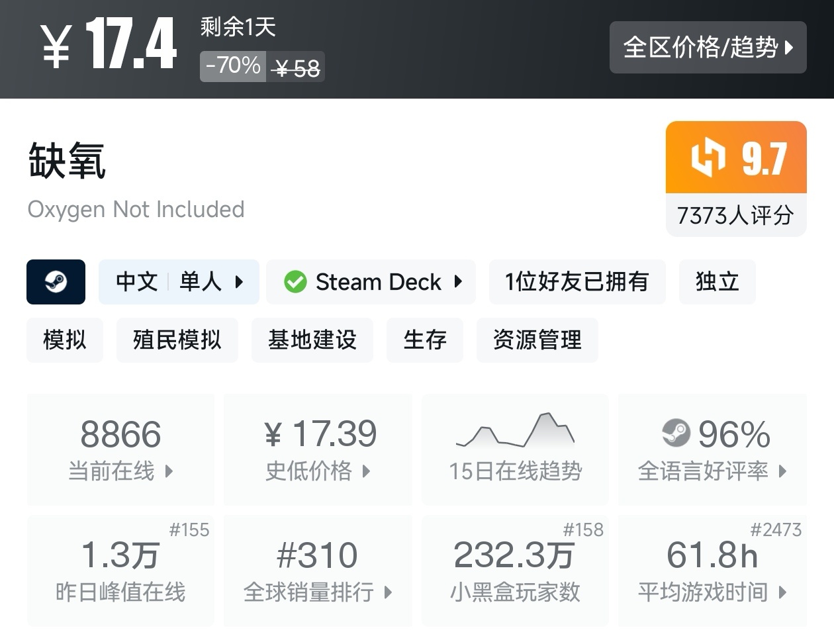The width and height of the screenshot is (834, 644).
Task: Select the 独立 indie tag
Action: tap(717, 282)
